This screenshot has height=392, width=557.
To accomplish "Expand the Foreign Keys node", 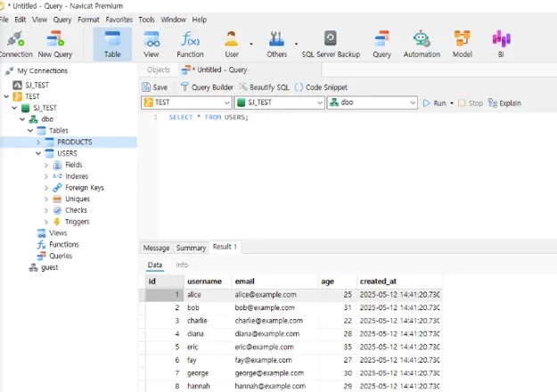I will 46,187.
